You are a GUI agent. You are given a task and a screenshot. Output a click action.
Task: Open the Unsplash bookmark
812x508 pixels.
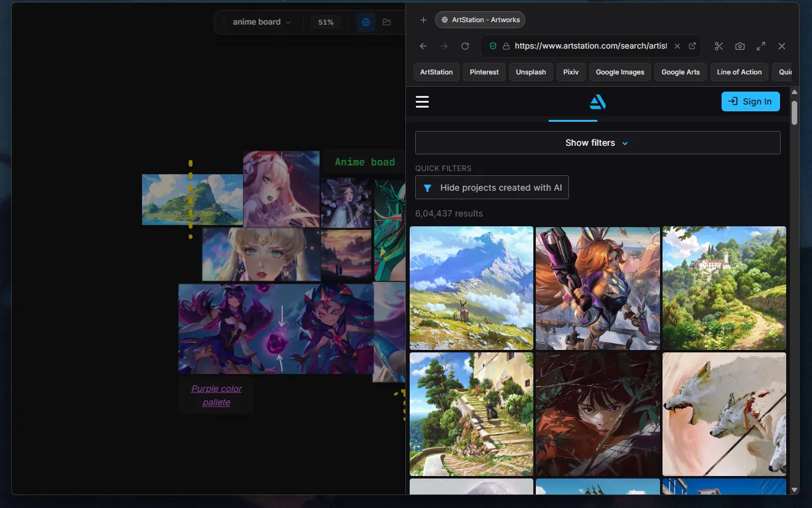(x=531, y=72)
